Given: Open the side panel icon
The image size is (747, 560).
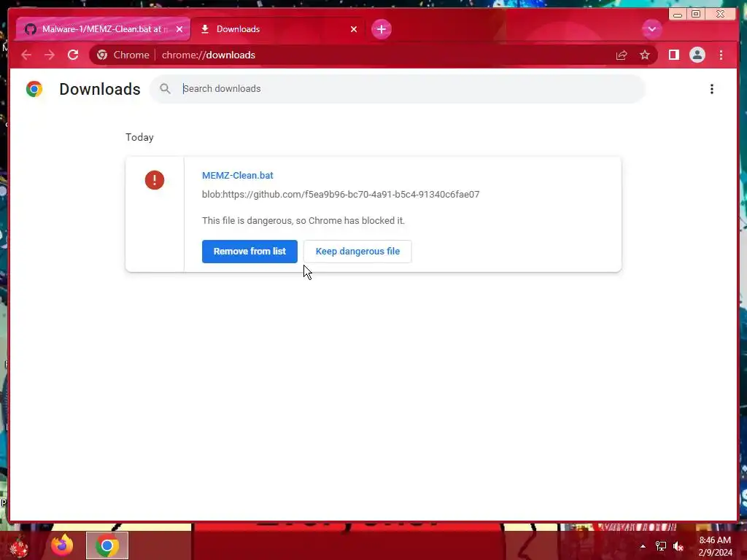Looking at the screenshot, I should pyautogui.click(x=673, y=55).
